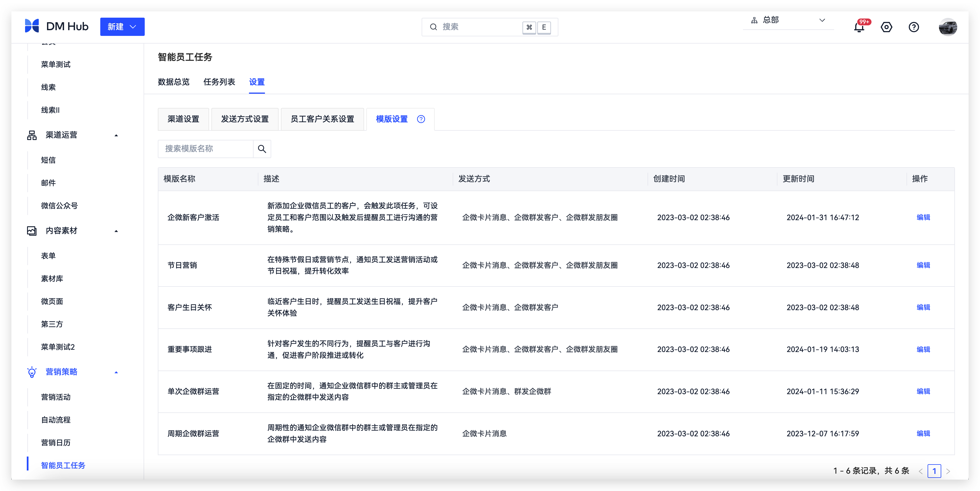Open 微页面 in the sidebar
The height and width of the screenshot is (491, 980).
click(x=52, y=302)
